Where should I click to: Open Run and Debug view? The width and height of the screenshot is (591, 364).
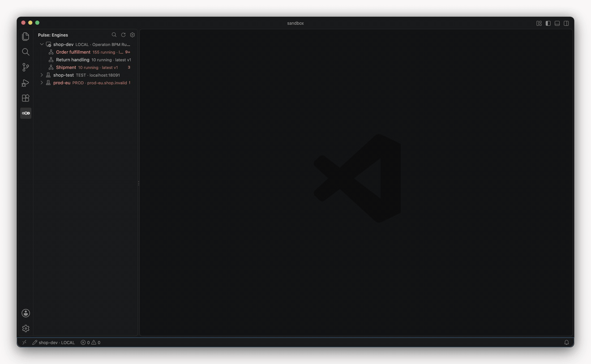tap(26, 83)
